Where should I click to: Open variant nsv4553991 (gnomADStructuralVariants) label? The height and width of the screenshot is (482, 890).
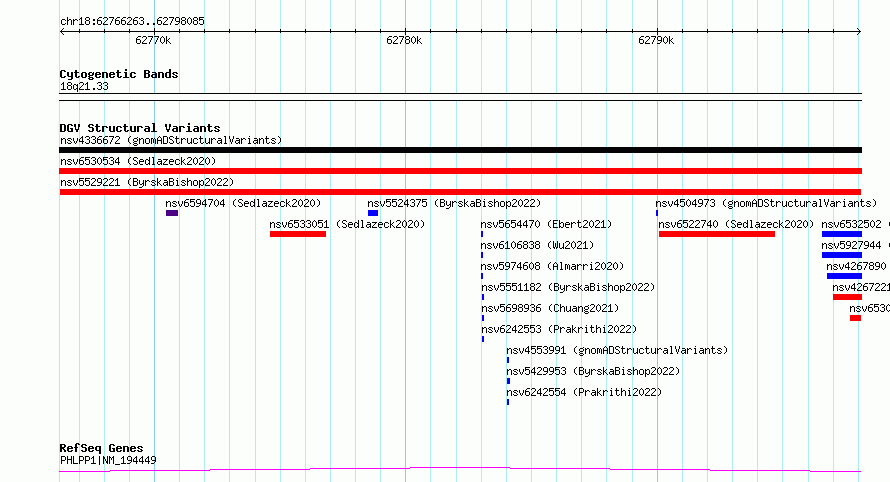click(x=617, y=350)
